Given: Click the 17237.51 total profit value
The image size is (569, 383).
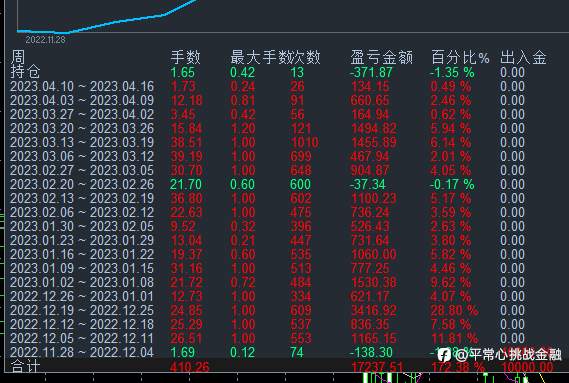Looking at the screenshot, I should [x=377, y=367].
